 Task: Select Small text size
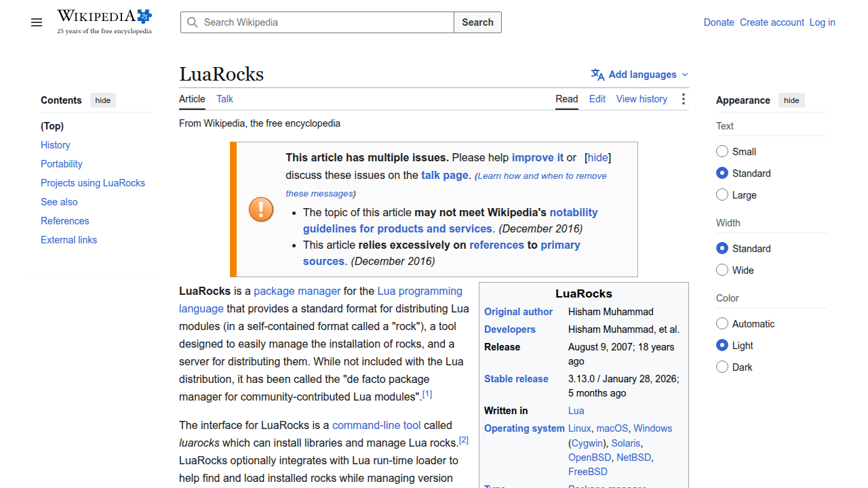[722, 152]
